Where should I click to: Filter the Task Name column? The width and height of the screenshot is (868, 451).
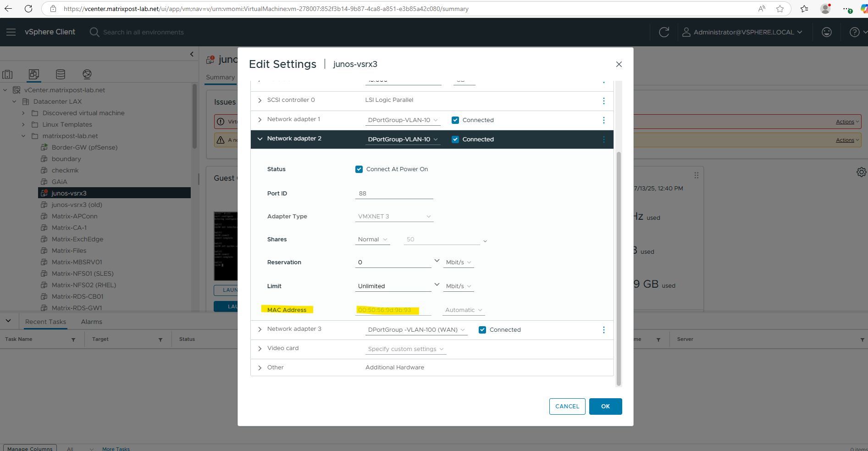pos(73,340)
